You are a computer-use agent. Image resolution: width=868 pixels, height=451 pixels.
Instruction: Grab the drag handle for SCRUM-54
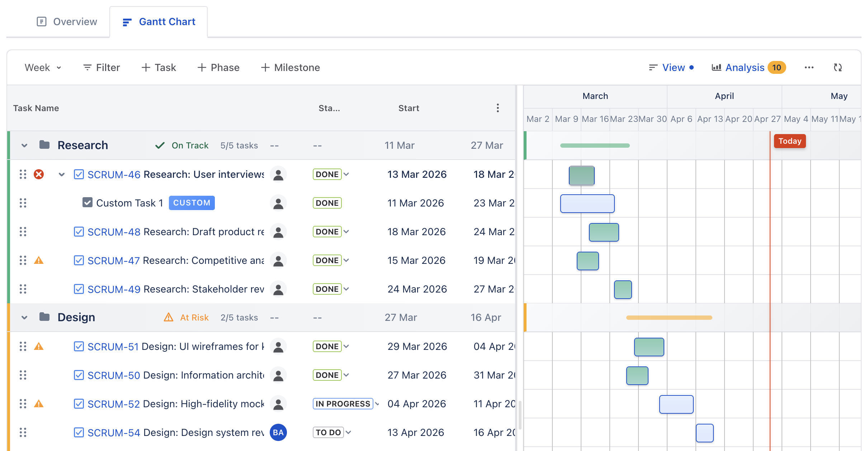tap(23, 432)
